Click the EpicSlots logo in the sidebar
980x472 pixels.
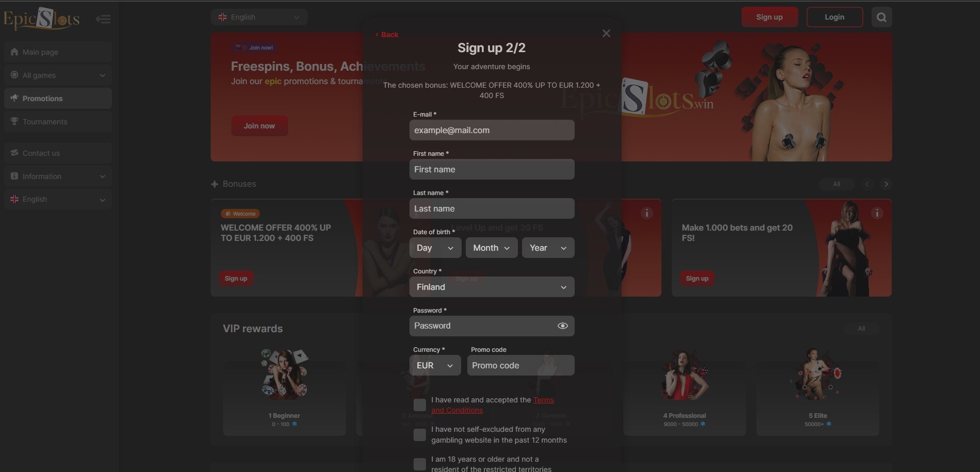(41, 19)
